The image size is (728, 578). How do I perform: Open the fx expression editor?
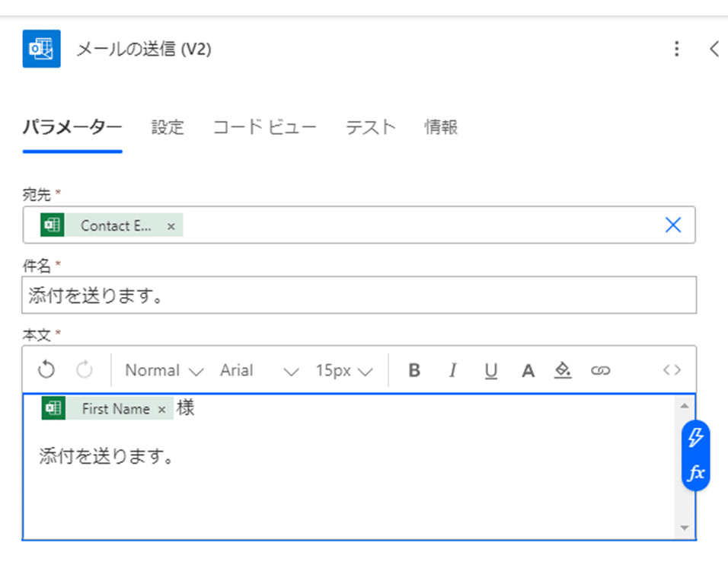coord(695,473)
